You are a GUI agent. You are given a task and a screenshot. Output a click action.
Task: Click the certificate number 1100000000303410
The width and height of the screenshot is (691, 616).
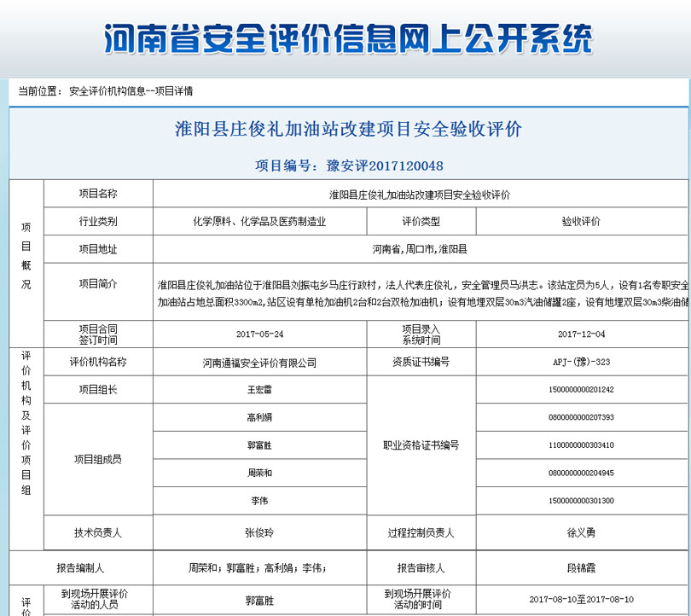(x=581, y=445)
